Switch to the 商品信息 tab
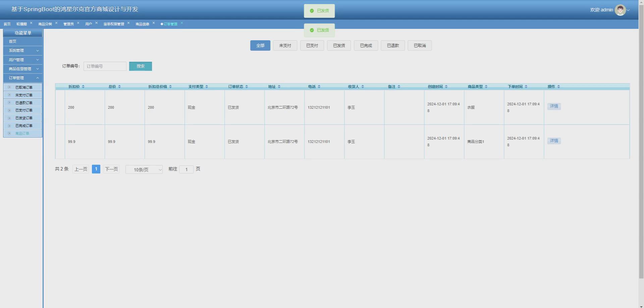This screenshot has width=644, height=308. [142, 24]
